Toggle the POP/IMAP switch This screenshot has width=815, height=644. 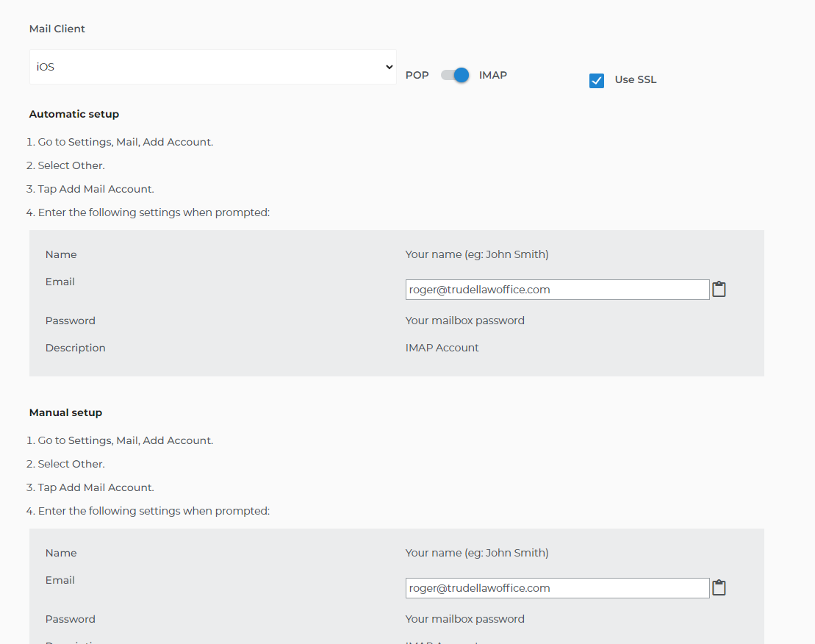tap(455, 75)
